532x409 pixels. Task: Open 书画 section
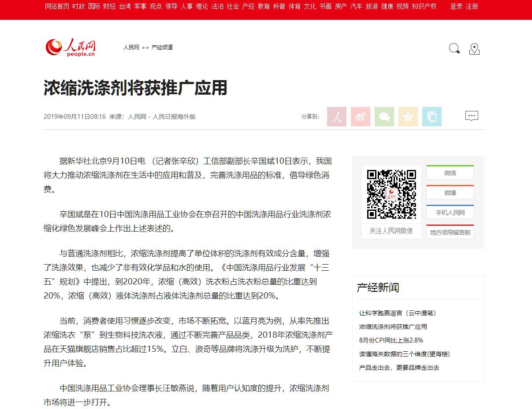(x=326, y=7)
